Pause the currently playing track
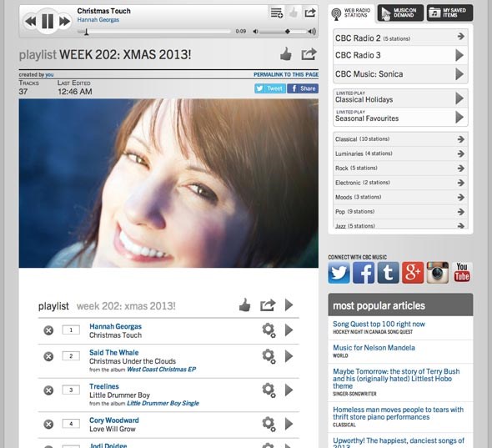492x448 pixels. tap(48, 21)
